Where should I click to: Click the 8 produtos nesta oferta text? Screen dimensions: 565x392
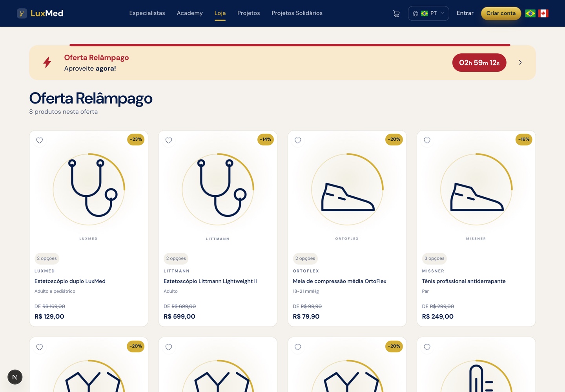(64, 112)
